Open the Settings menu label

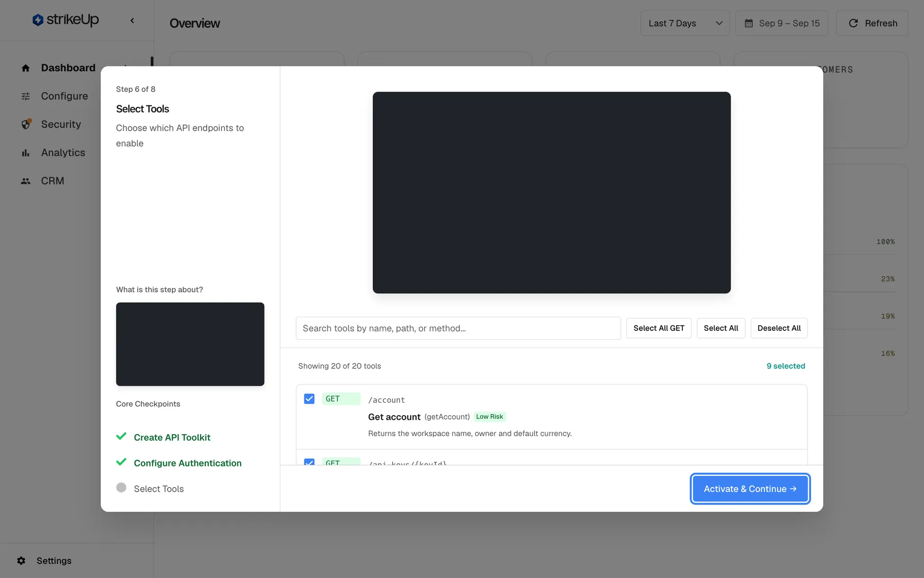54,561
